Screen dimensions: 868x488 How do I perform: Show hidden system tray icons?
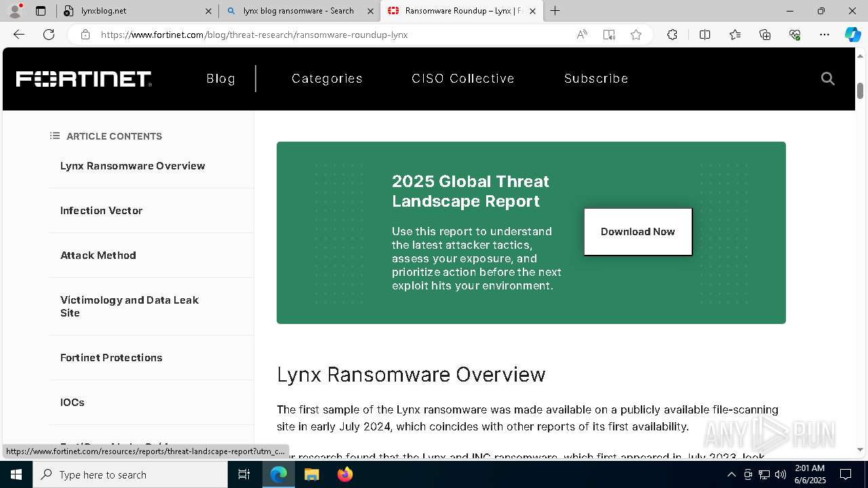point(731,474)
